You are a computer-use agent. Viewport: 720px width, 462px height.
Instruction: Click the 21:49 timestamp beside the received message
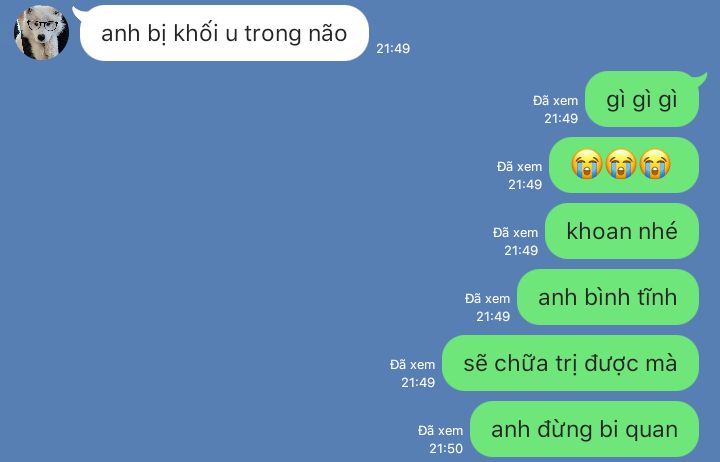click(393, 48)
